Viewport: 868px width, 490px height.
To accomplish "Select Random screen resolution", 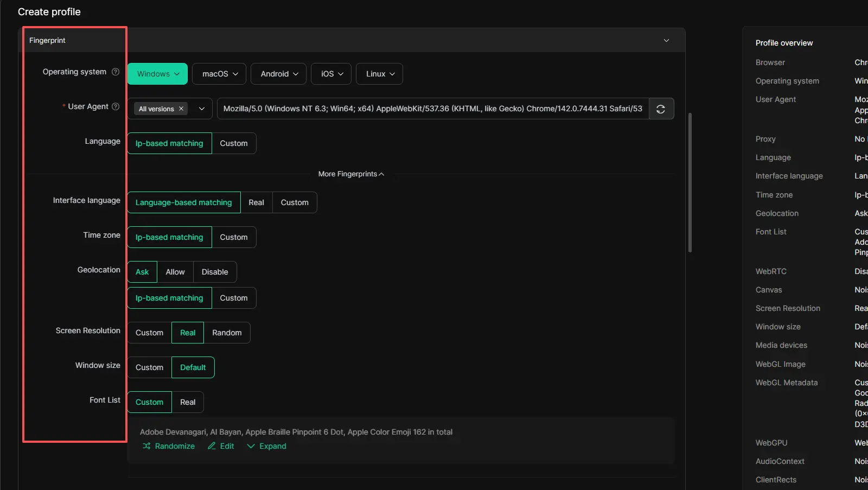I will tap(227, 333).
